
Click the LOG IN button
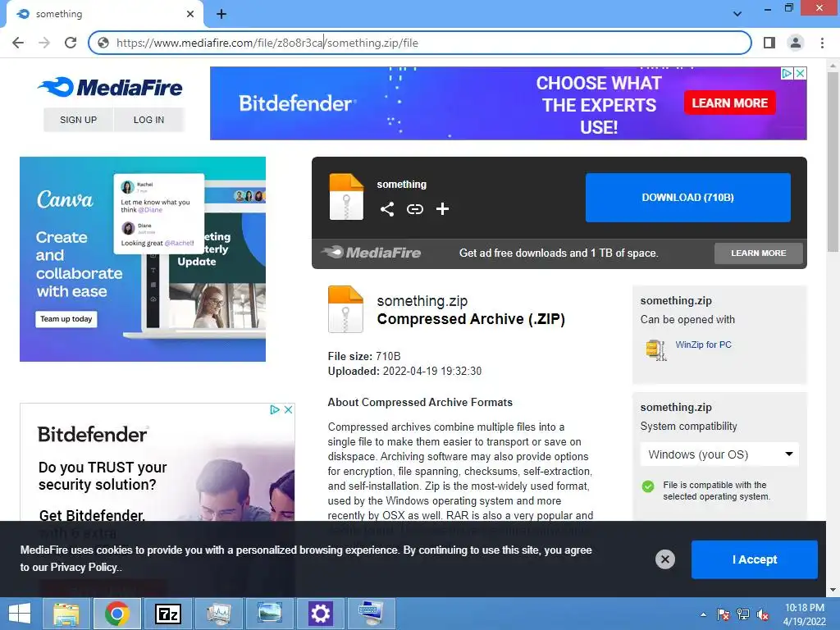149,120
